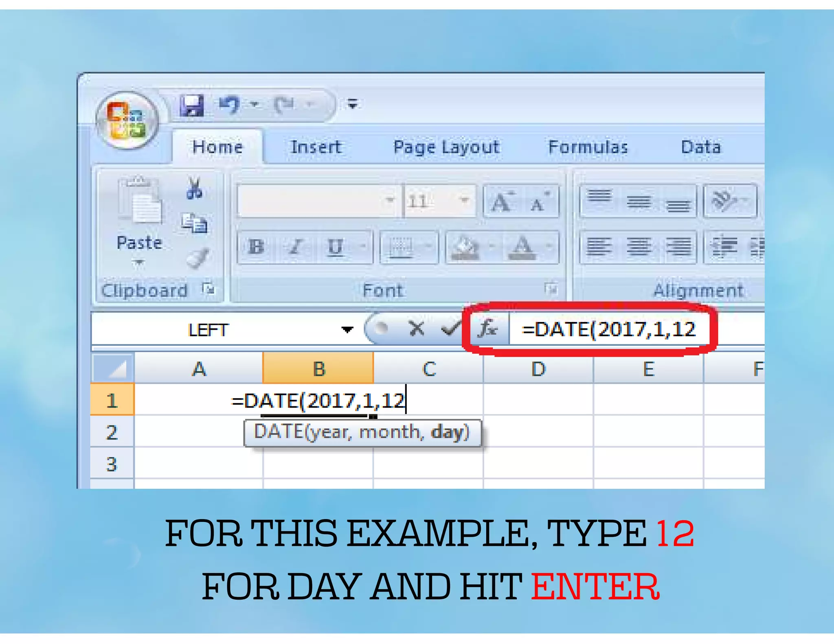This screenshot has height=644, width=834.
Task: Open the Page Layout tab
Action: [x=446, y=147]
